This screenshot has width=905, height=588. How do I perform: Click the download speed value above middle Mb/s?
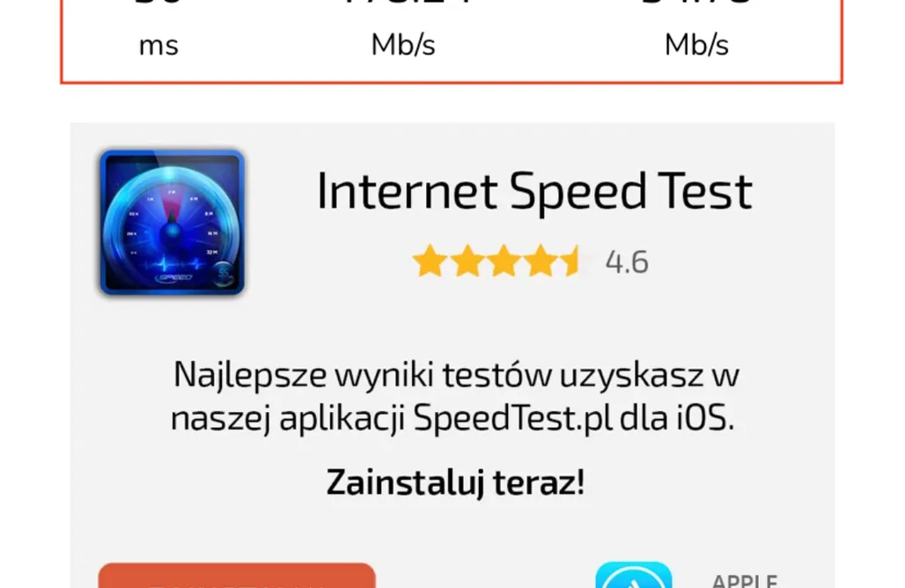pos(404,3)
